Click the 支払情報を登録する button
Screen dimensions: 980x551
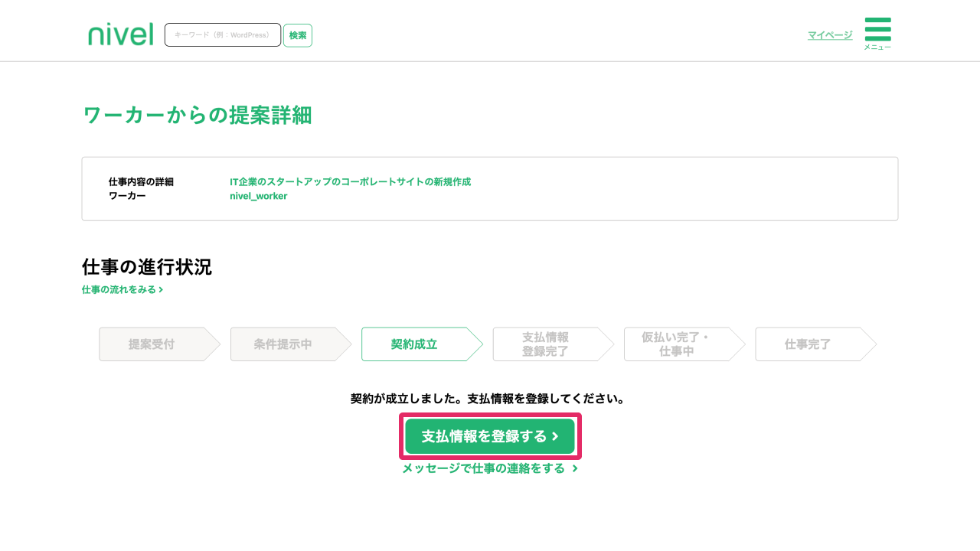[490, 436]
